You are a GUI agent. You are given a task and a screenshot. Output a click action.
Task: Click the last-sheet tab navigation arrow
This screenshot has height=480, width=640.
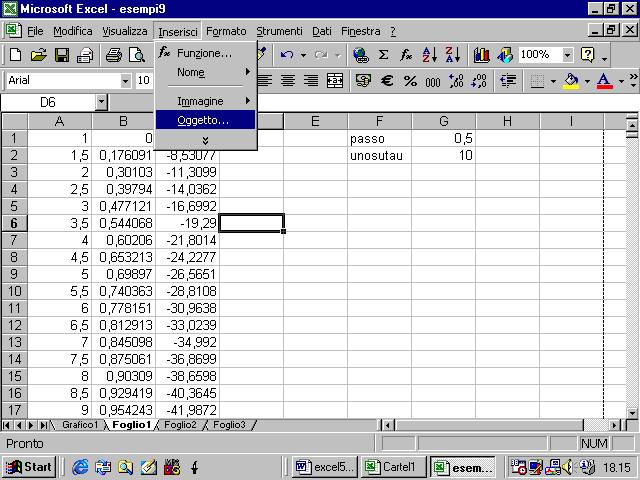point(44,425)
